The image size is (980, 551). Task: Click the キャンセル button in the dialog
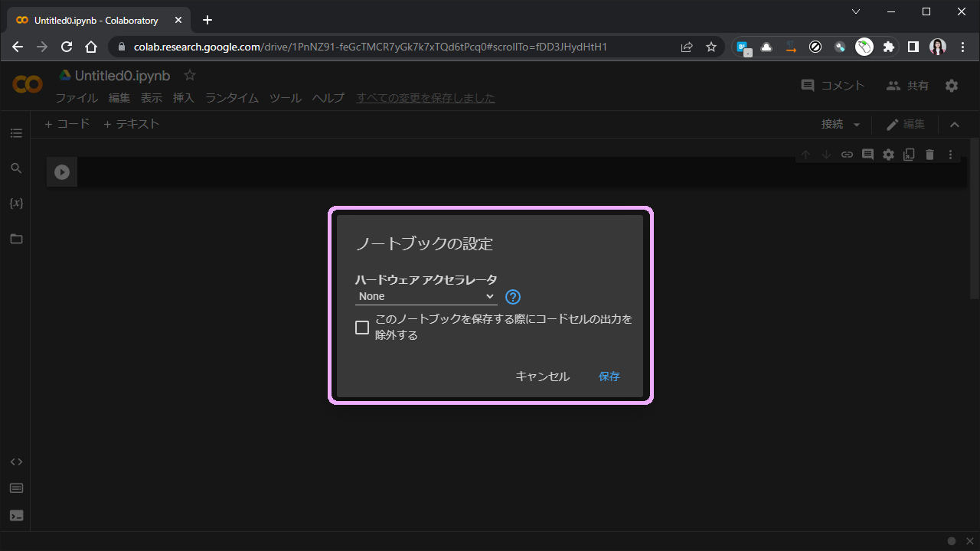542,377
